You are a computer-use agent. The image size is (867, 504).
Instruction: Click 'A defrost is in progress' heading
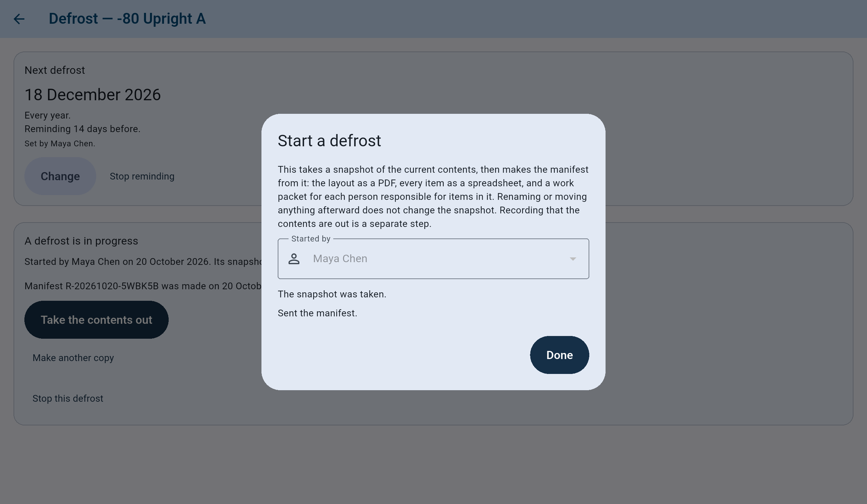[81, 241]
